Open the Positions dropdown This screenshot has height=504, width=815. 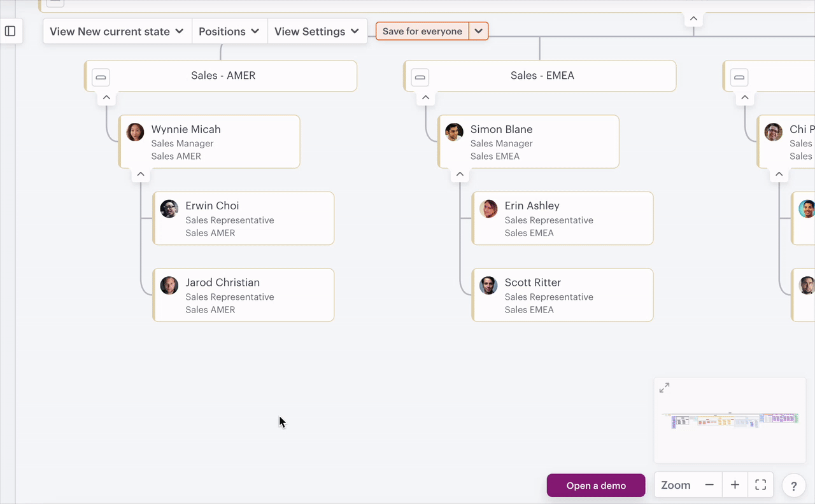[x=229, y=31]
